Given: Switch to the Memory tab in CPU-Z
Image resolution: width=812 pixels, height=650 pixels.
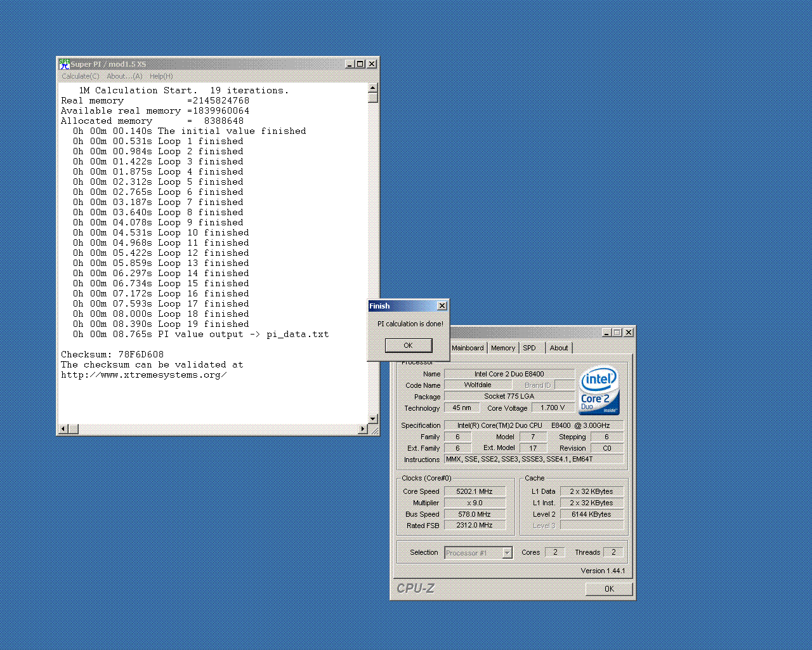Looking at the screenshot, I should 503,348.
